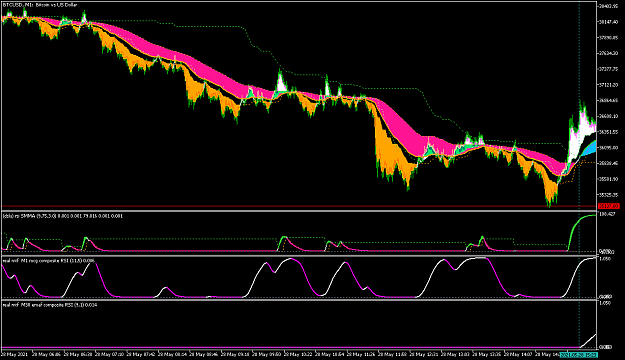
Task: Click price axis value 37377.75
Action: pos(608,69)
